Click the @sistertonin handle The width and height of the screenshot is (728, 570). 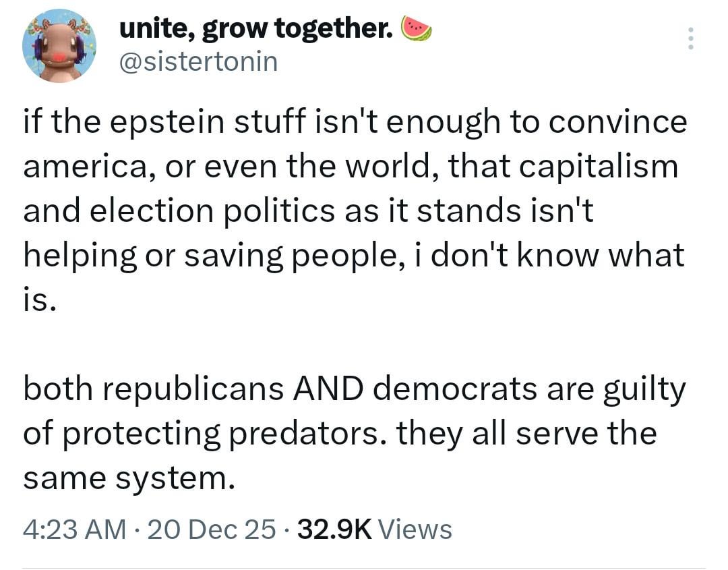(198, 61)
